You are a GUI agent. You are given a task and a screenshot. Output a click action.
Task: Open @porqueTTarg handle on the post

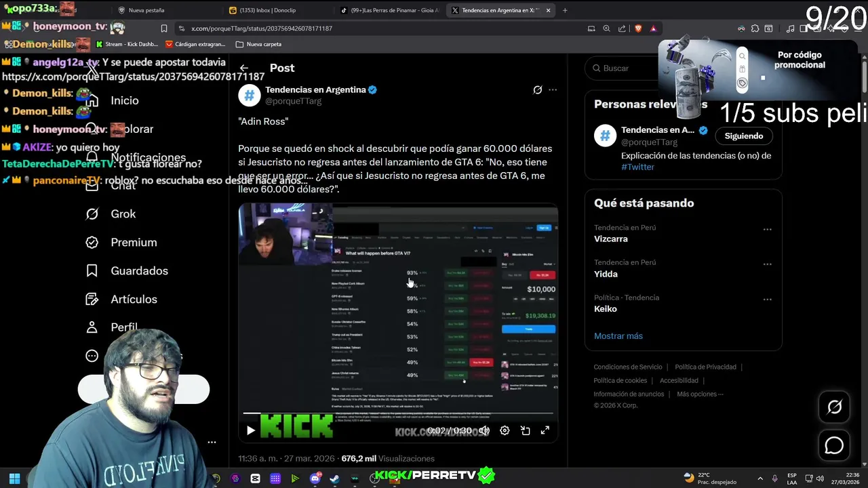pos(293,101)
